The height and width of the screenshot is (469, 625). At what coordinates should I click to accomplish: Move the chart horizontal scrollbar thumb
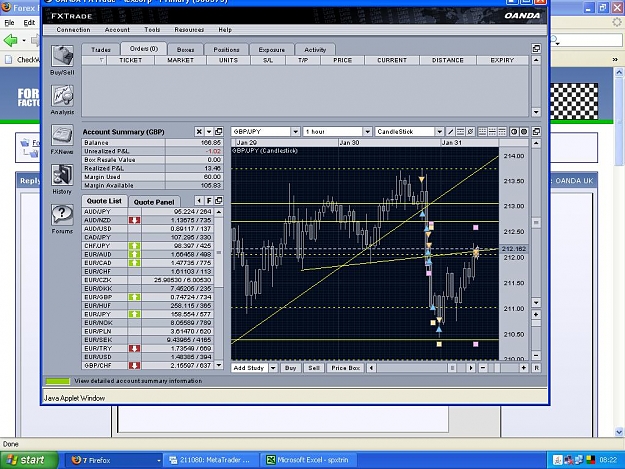(452, 368)
